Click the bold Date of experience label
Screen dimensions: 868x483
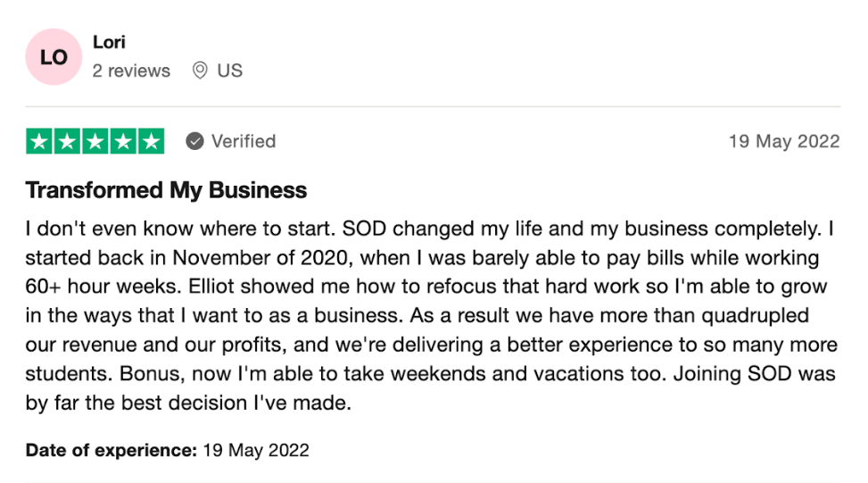[111, 450]
